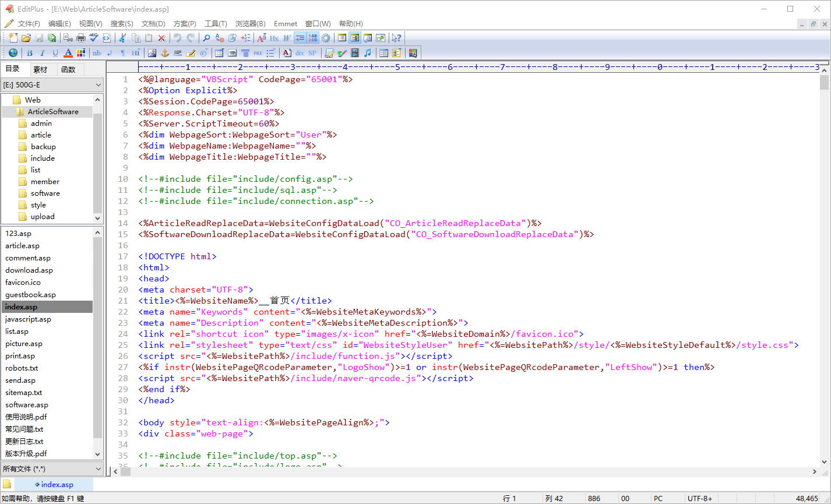Open the 搜索(S) menu
This screenshot has width=831, height=504.
tap(122, 24)
